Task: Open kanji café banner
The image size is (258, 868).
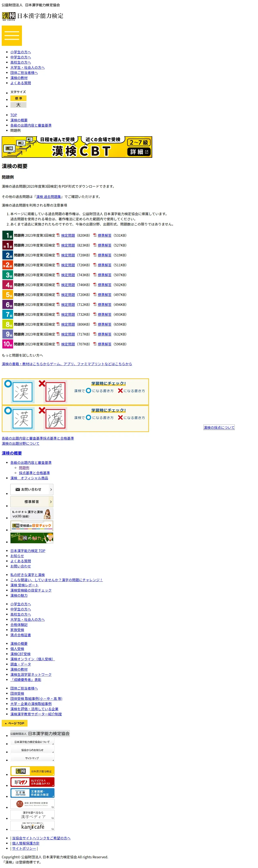Action: click(x=32, y=826)
